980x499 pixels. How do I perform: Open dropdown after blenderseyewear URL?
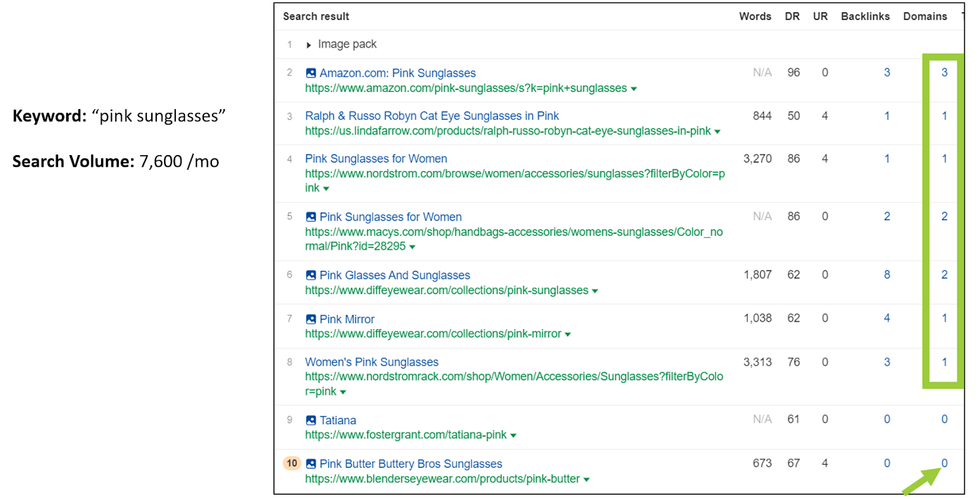point(587,480)
